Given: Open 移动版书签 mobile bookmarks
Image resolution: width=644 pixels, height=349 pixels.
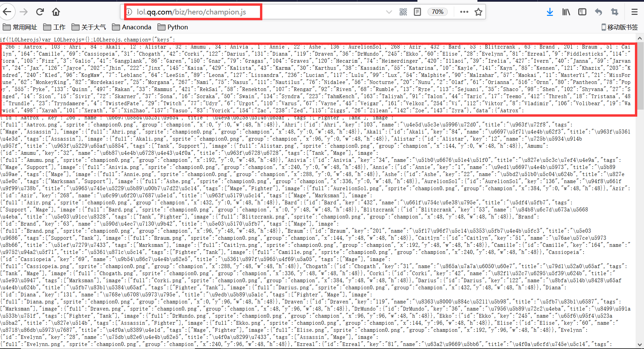Looking at the screenshot, I should [x=620, y=27].
